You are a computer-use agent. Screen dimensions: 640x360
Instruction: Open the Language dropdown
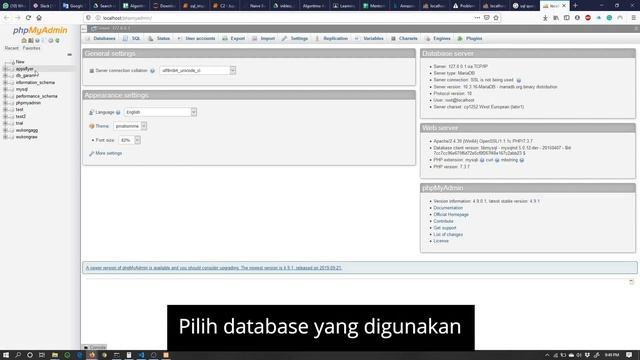[x=160, y=112]
